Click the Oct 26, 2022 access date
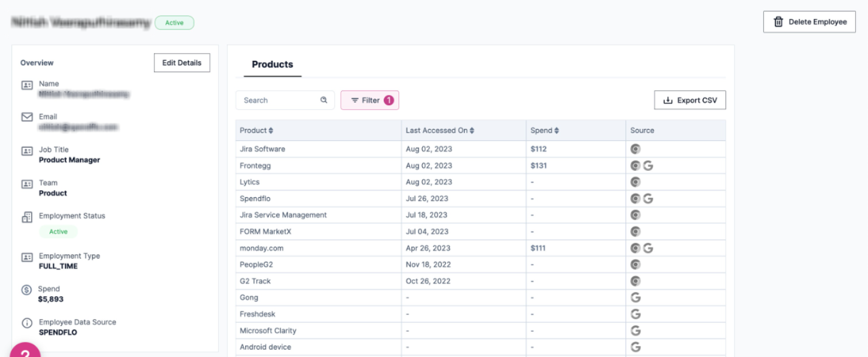 429,281
